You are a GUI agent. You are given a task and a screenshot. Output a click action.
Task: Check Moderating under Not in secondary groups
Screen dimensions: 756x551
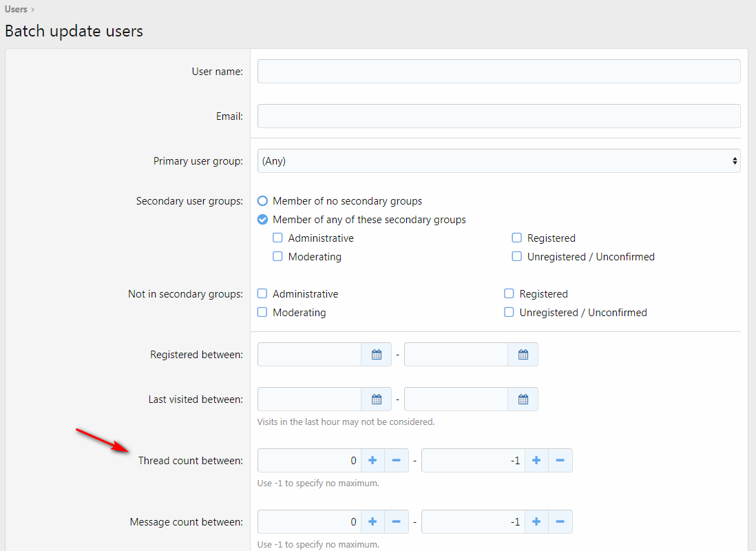[262, 313]
